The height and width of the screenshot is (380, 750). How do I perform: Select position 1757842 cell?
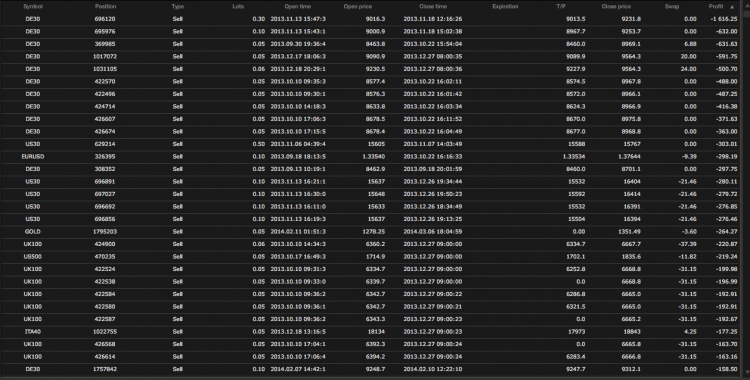[x=105, y=369]
